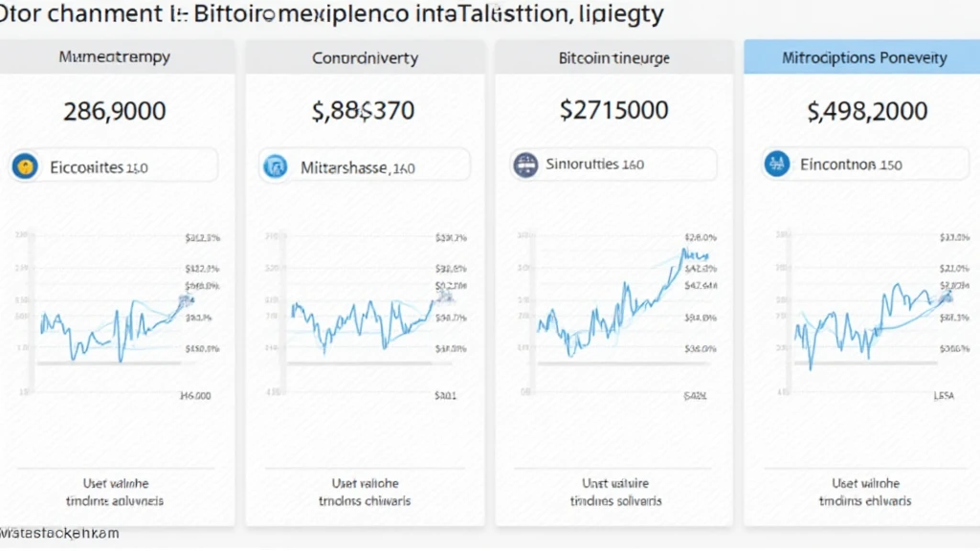Select the highlighted Mitrociptions Poneveity tab
980x551 pixels.
(863, 58)
